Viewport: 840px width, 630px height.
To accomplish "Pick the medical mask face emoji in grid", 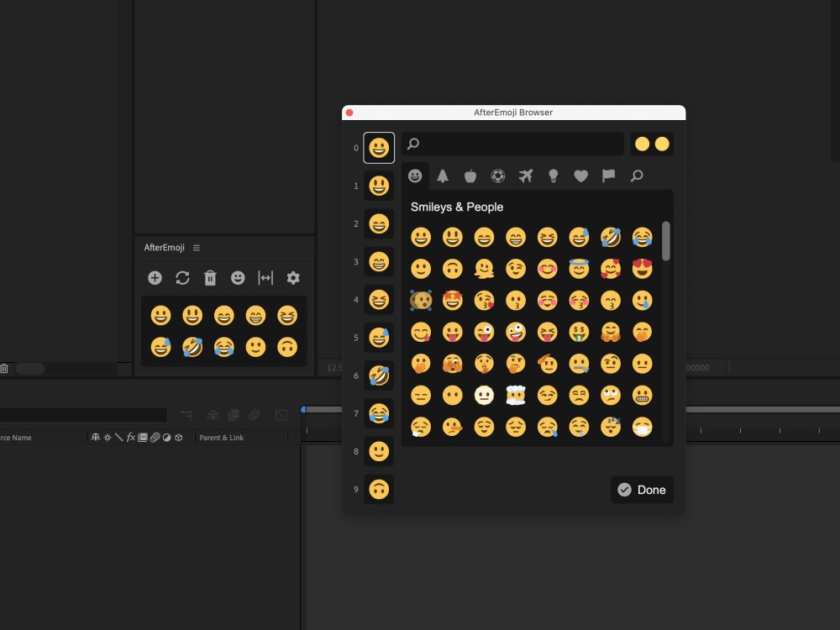I will [x=643, y=427].
